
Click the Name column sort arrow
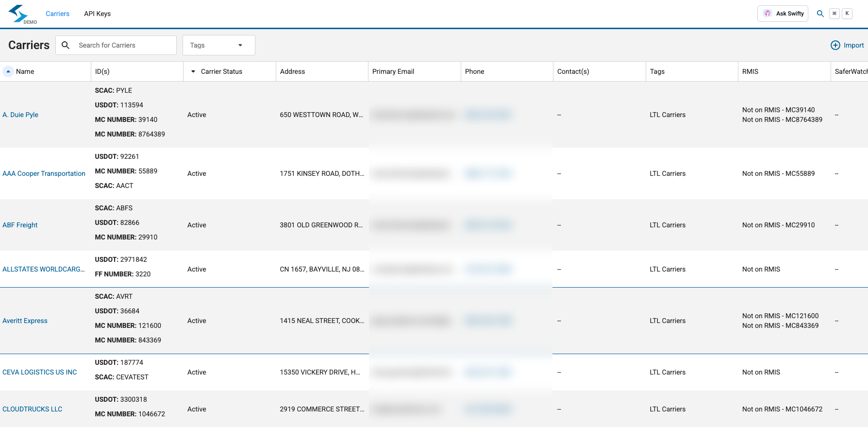click(8, 71)
